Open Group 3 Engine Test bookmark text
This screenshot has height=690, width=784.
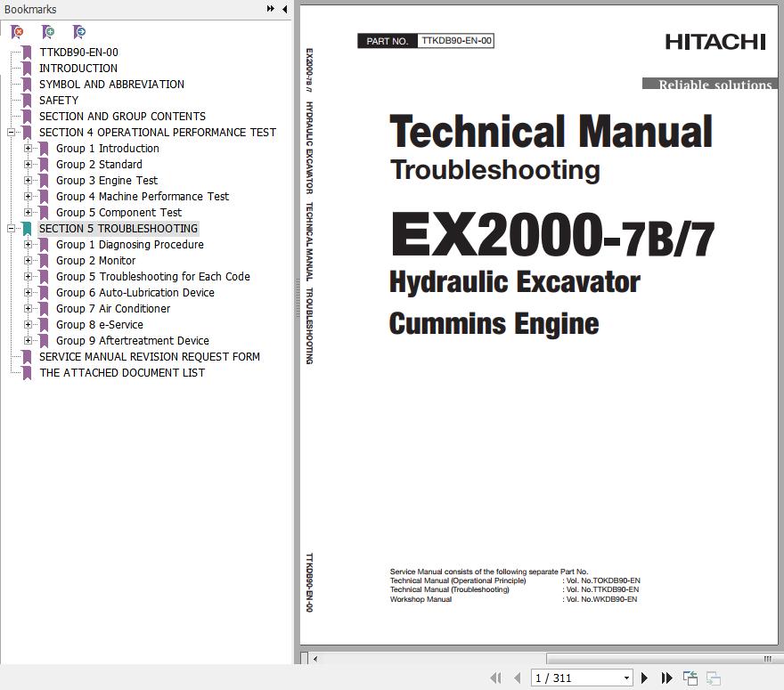click(x=107, y=181)
